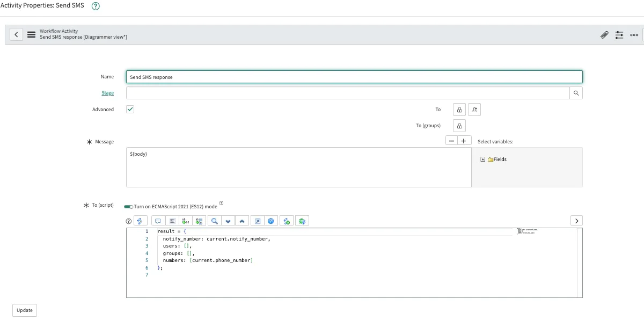Click the '${body}' text in Message

click(138, 154)
